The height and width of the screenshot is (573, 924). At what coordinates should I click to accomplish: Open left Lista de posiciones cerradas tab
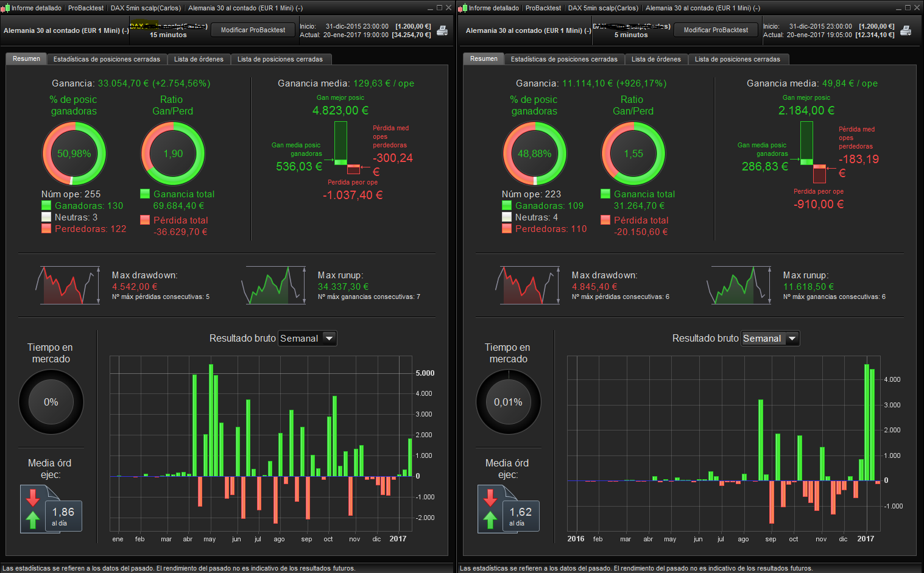[x=280, y=59]
